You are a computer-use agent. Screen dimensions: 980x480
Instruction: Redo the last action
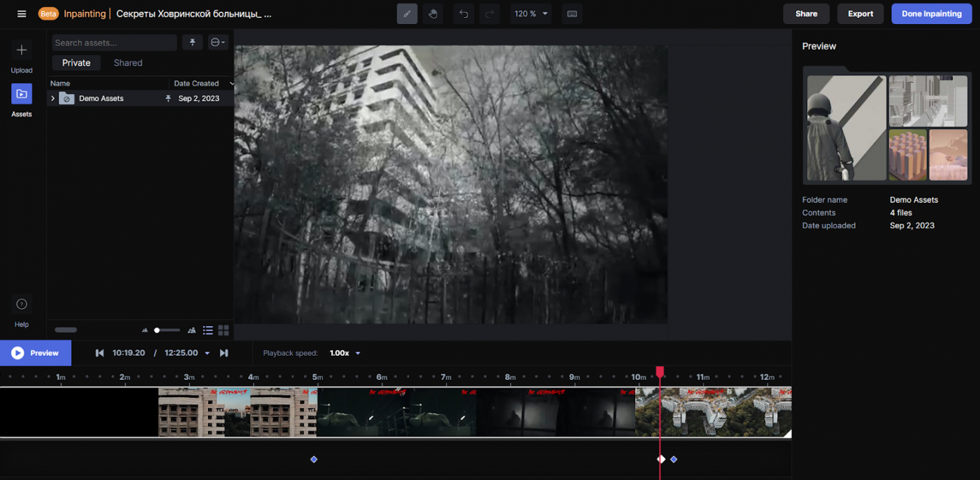[x=490, y=14]
